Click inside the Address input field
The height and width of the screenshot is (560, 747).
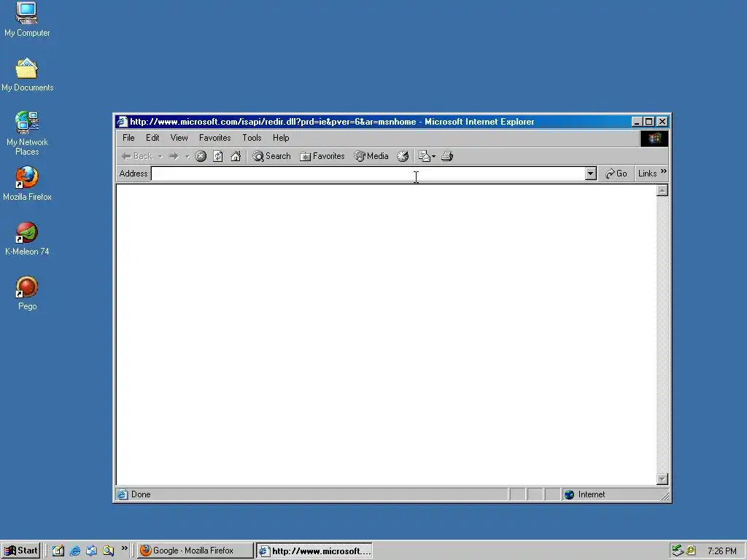click(x=368, y=174)
